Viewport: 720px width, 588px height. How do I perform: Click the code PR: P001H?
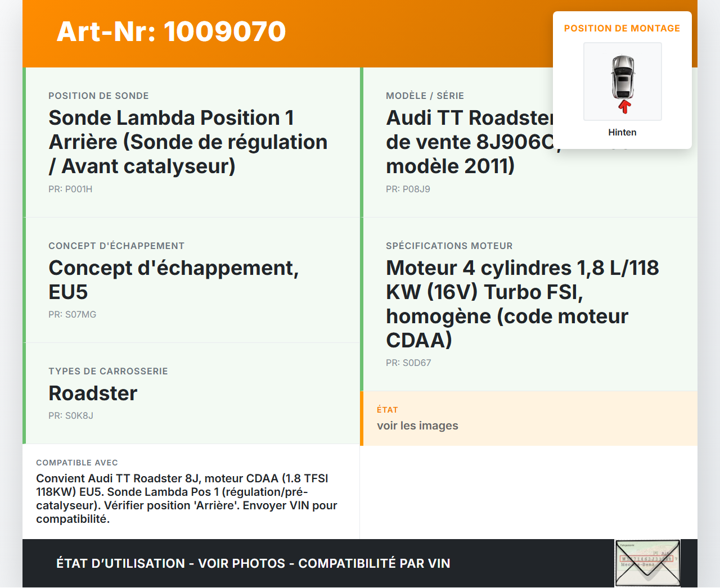pos(70,189)
